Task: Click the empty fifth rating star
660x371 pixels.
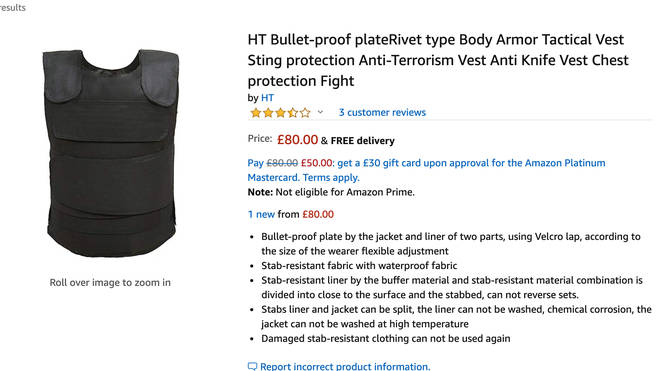Action: [305, 112]
